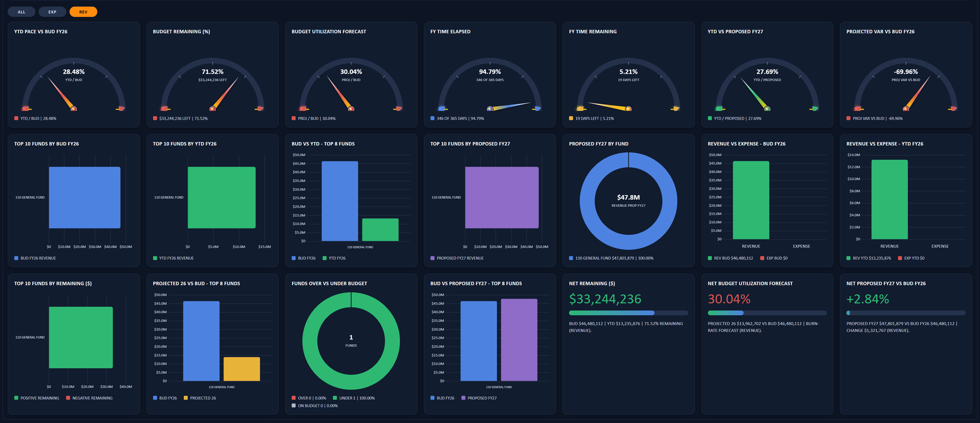
Task: Click the green Revenue bar in YTD FY26 chart
Action: pyautogui.click(x=889, y=199)
